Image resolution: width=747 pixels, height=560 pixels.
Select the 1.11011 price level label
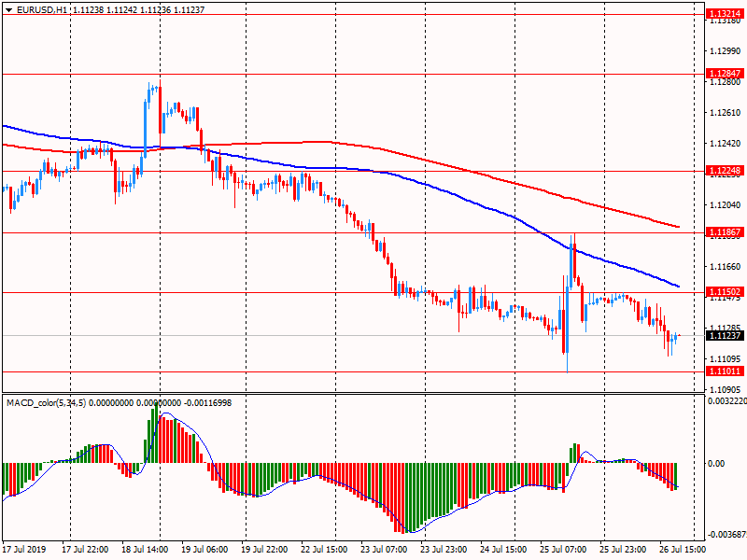[x=726, y=371]
